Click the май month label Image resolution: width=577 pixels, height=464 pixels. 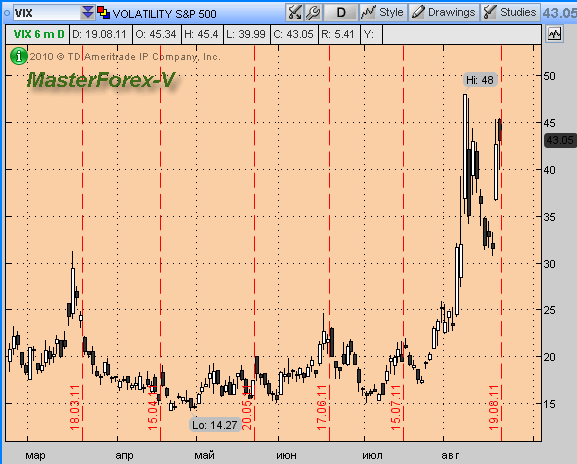coord(205,456)
